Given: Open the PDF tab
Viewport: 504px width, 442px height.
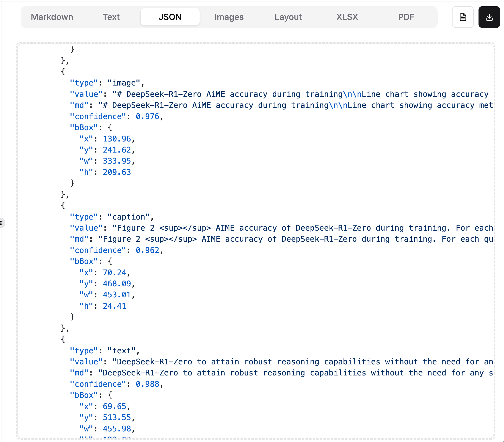Looking at the screenshot, I should coord(406,17).
